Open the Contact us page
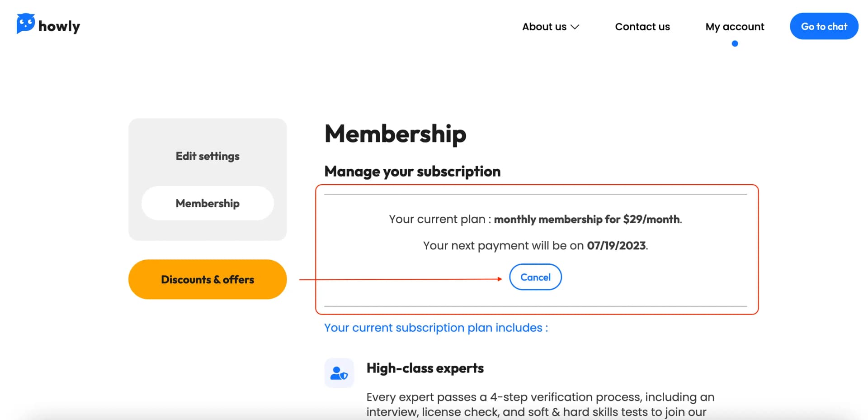Screen dimensions: 868x420 (642, 27)
